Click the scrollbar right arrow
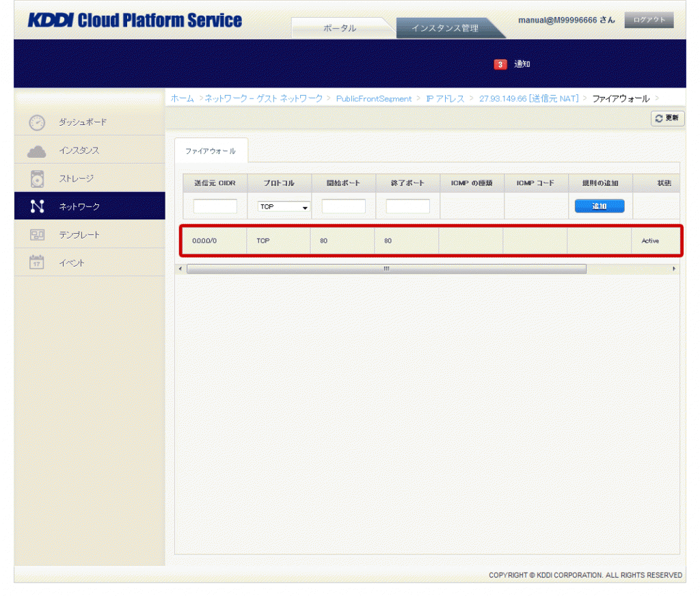This screenshot has height=596, width=700. (674, 269)
